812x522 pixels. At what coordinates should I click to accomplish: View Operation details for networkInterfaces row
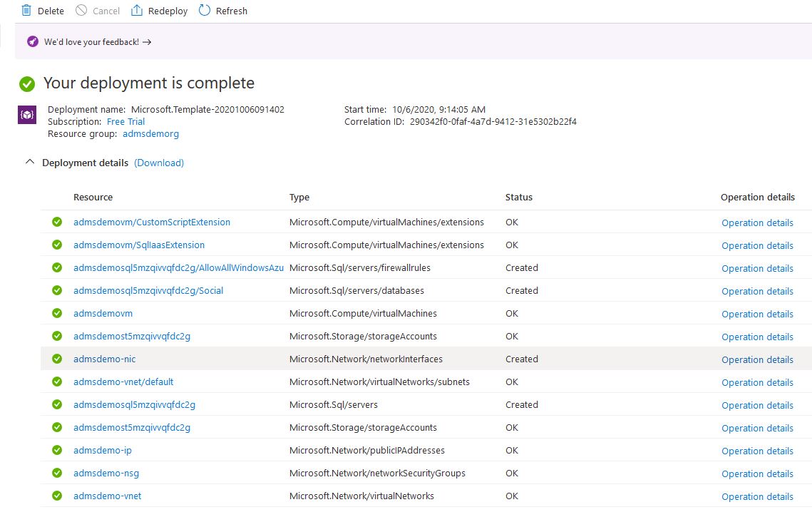757,359
